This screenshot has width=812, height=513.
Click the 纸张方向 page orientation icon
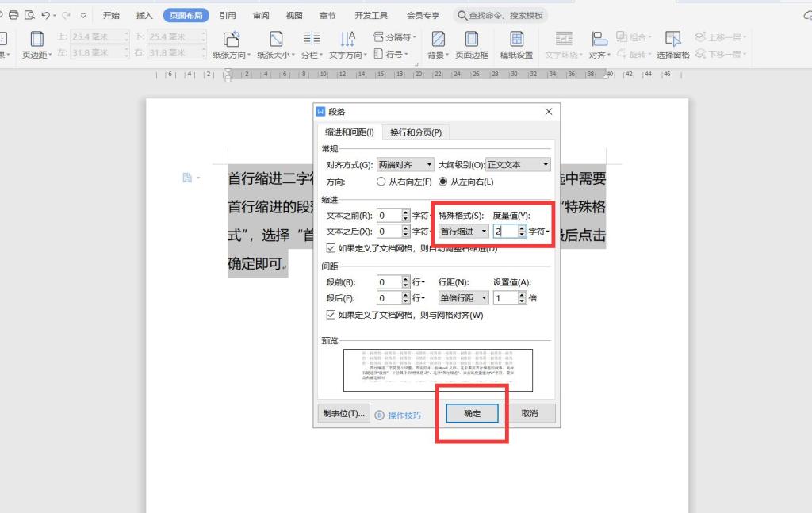click(x=232, y=39)
